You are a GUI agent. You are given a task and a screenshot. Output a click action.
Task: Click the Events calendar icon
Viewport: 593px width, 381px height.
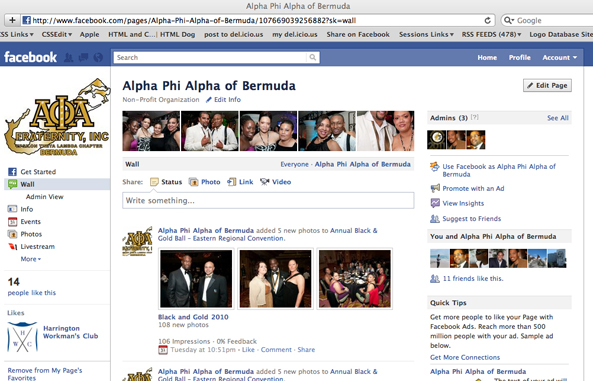coord(12,222)
